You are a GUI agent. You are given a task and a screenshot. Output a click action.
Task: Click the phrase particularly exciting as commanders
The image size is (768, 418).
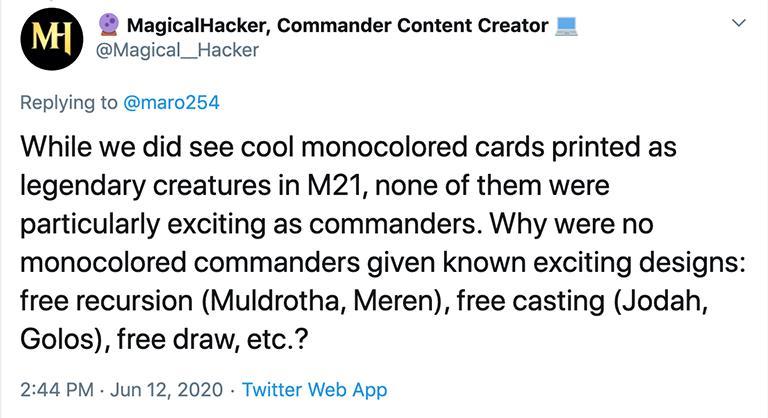[248, 224]
